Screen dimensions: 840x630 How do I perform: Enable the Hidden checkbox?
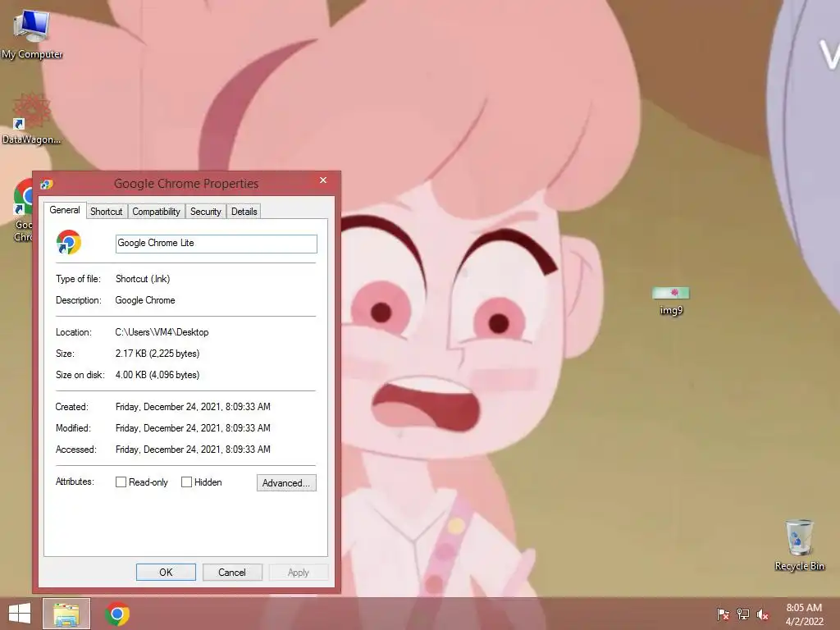pos(186,482)
